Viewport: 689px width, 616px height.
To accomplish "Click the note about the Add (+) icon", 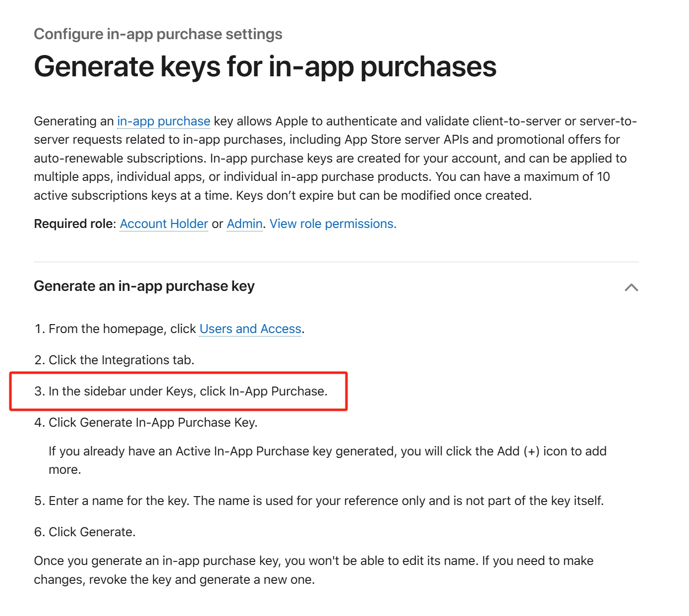I will (x=328, y=460).
